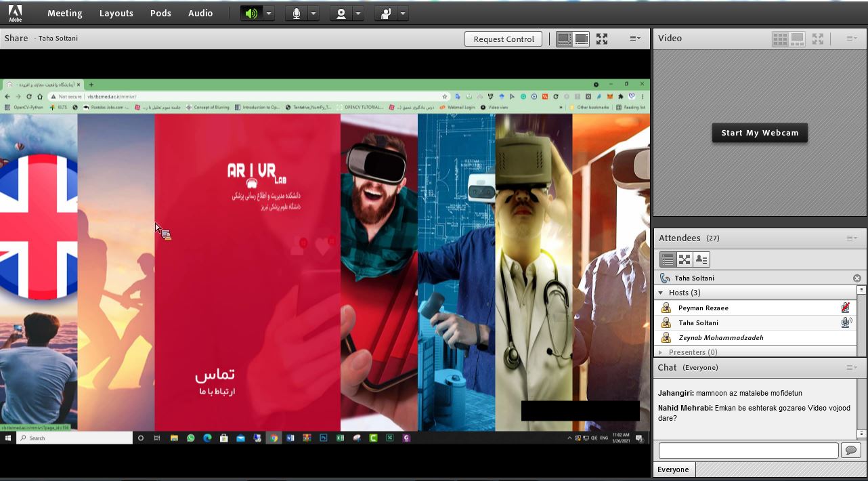Click the chat message input field
The image size is (868, 481).
(x=748, y=451)
